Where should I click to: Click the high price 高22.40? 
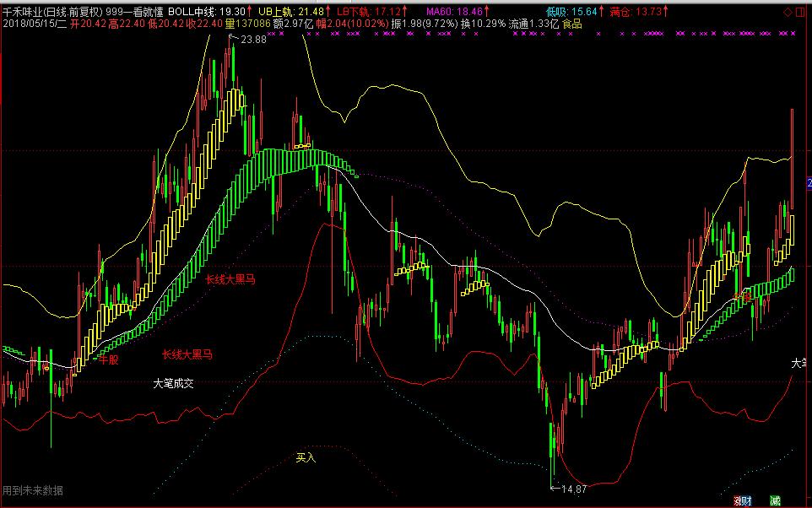click(x=127, y=24)
